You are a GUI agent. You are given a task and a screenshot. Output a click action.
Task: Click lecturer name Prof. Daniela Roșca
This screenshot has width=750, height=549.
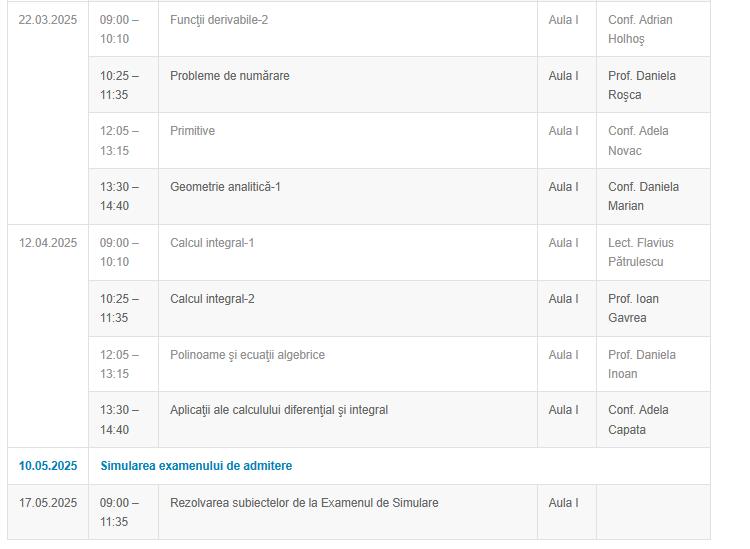(641, 85)
